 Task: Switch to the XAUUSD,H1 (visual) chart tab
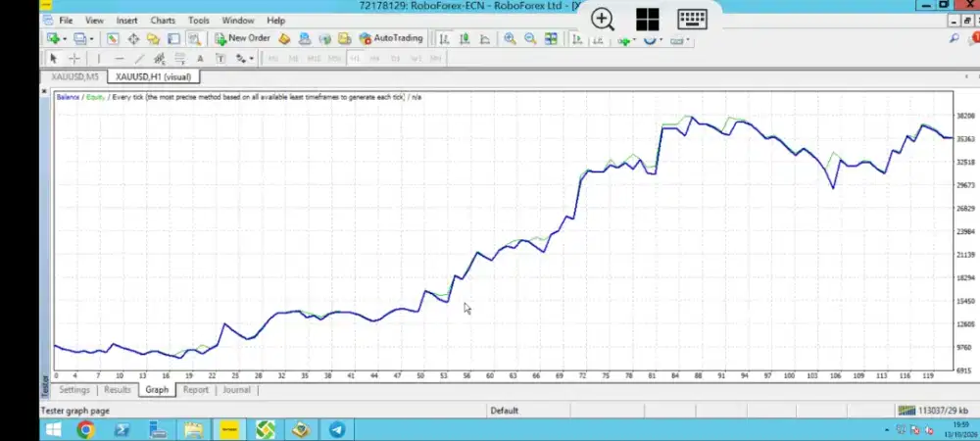point(153,76)
